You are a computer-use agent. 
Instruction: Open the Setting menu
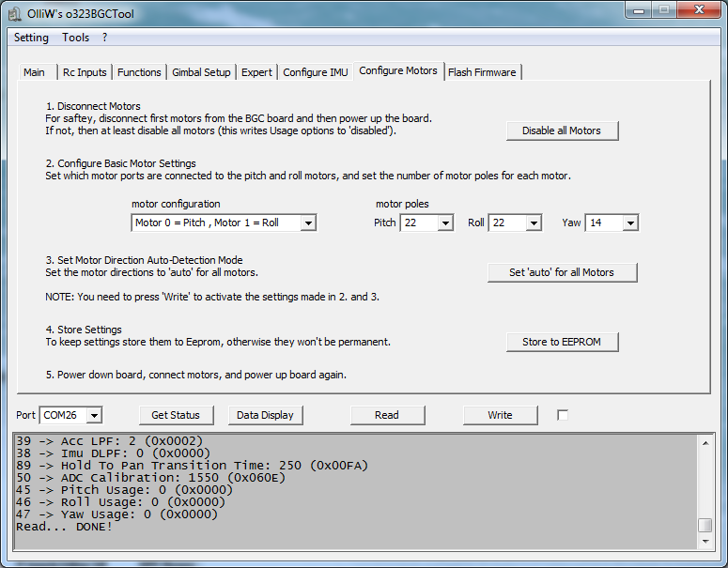tap(31, 38)
